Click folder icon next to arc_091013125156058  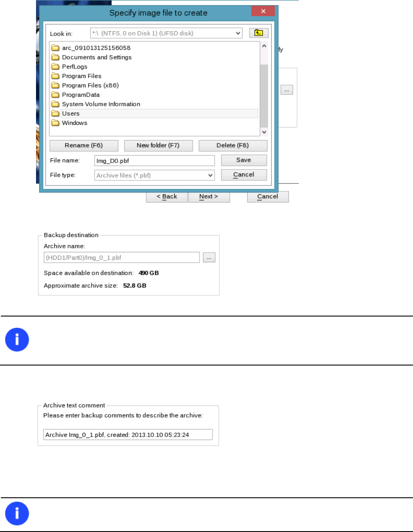click(x=55, y=48)
